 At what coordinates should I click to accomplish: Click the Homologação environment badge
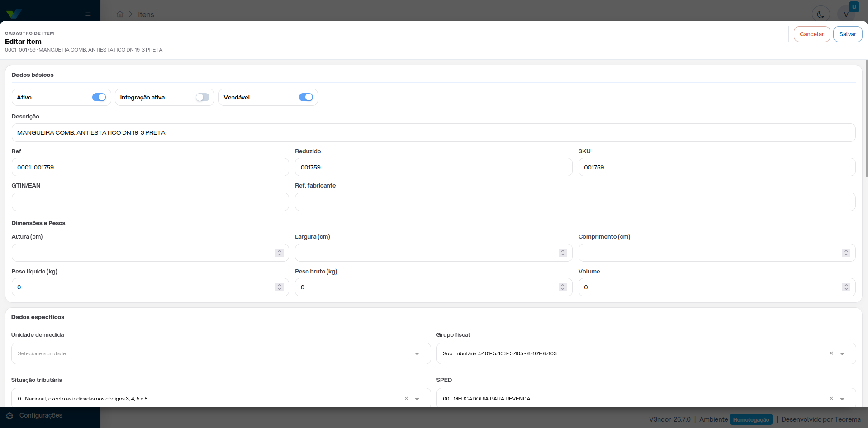tap(751, 419)
